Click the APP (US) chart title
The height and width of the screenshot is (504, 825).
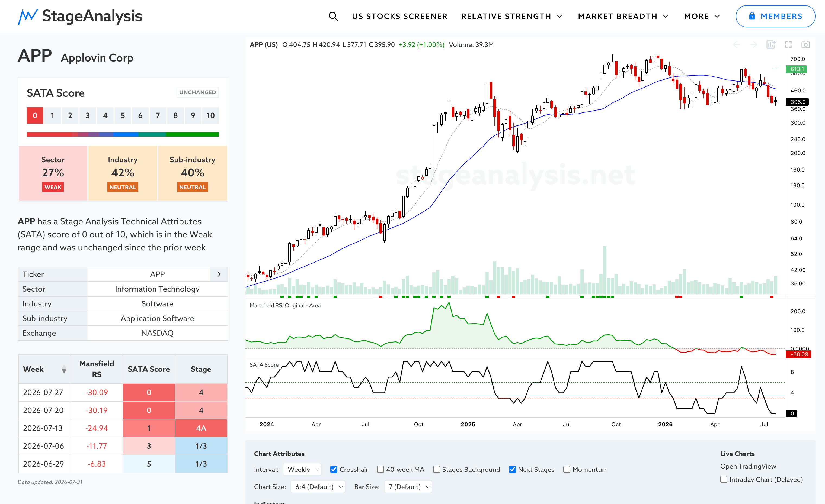(264, 44)
